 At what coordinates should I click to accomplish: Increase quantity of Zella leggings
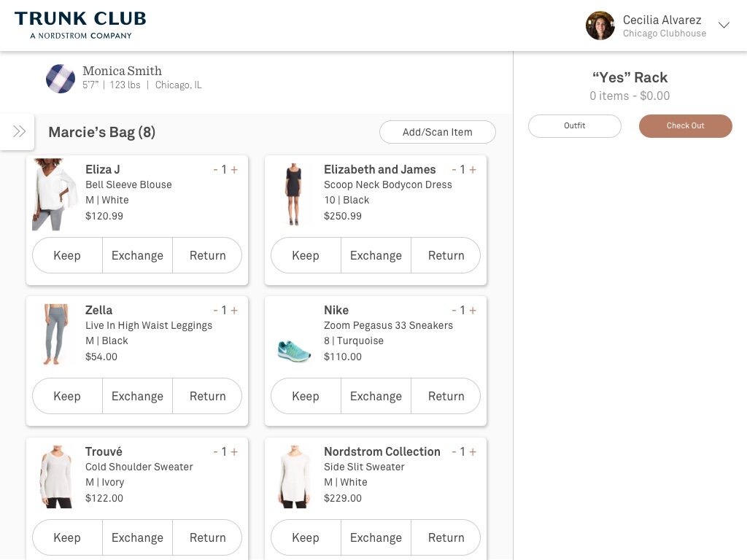(x=234, y=311)
